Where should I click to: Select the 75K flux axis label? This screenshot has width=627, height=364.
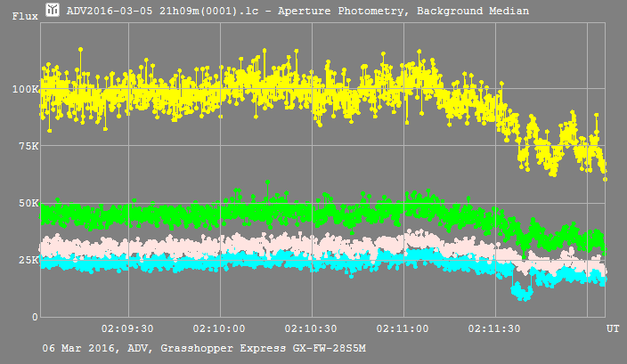pyautogui.click(x=27, y=146)
